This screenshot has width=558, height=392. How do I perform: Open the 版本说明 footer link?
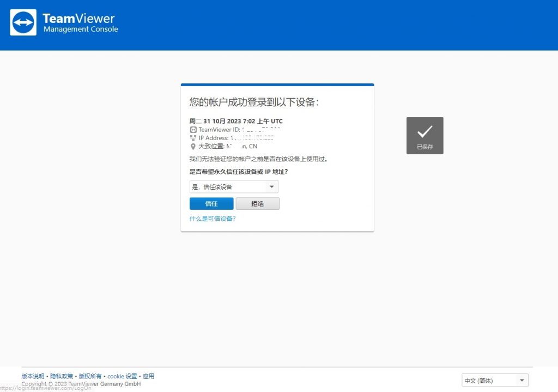(x=33, y=376)
